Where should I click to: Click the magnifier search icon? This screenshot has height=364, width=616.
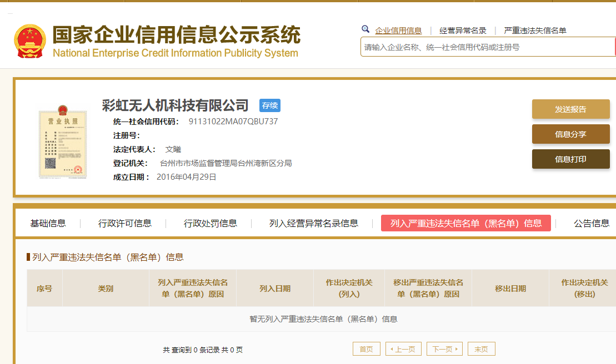[x=365, y=29]
